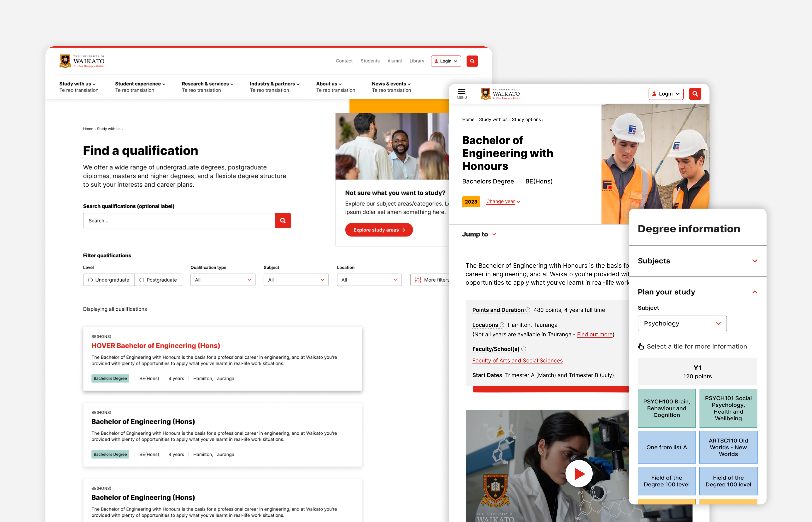Click the Search qualifications text field

[179, 221]
